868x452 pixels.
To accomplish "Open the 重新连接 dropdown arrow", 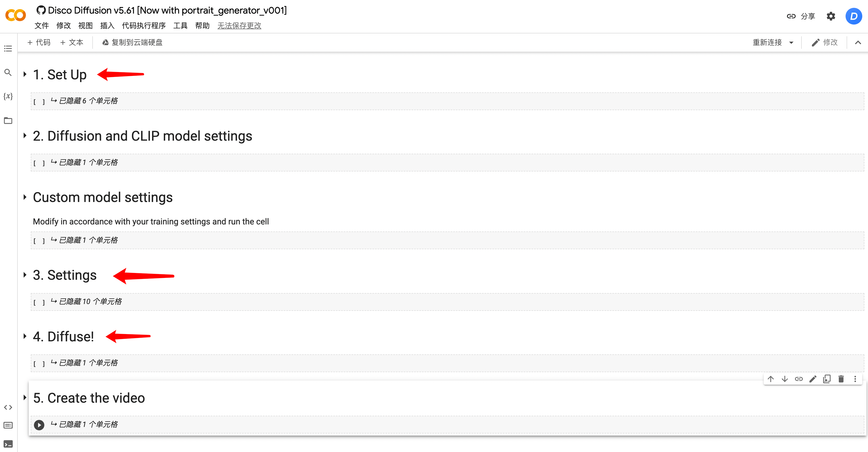I will pos(791,43).
